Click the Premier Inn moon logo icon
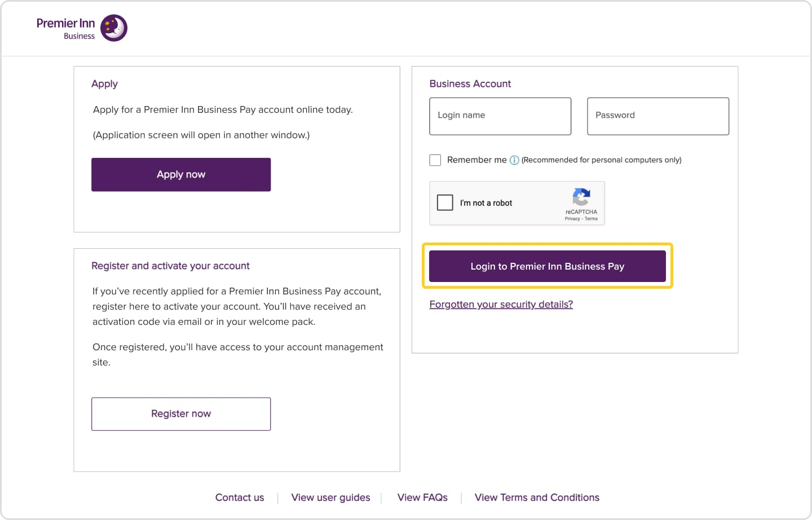Screen dimensions: 812x520 coord(114,28)
